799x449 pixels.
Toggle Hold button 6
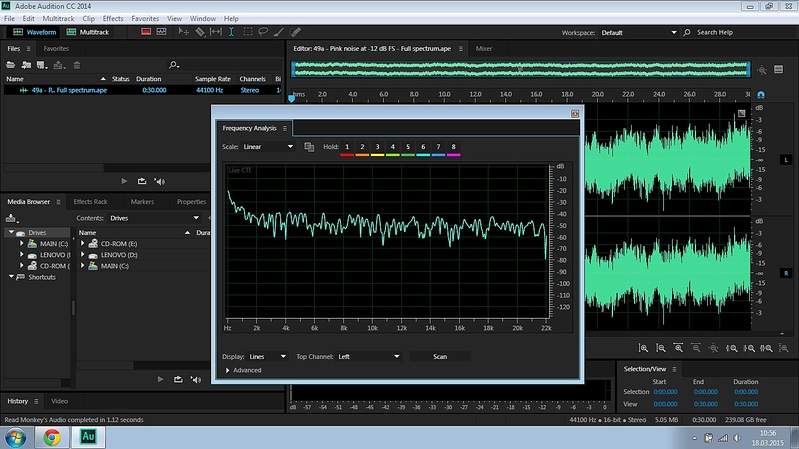[x=423, y=147]
